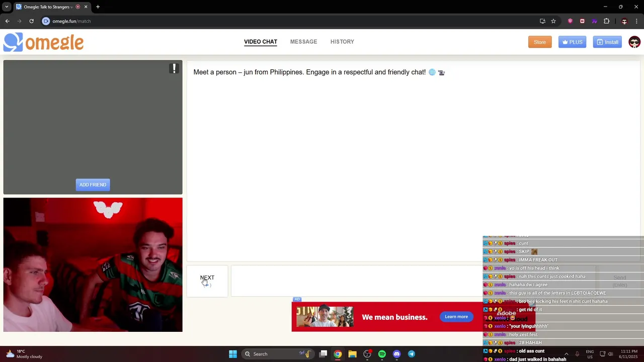
Task: Switch to the HISTORY tab
Action: pos(342,42)
